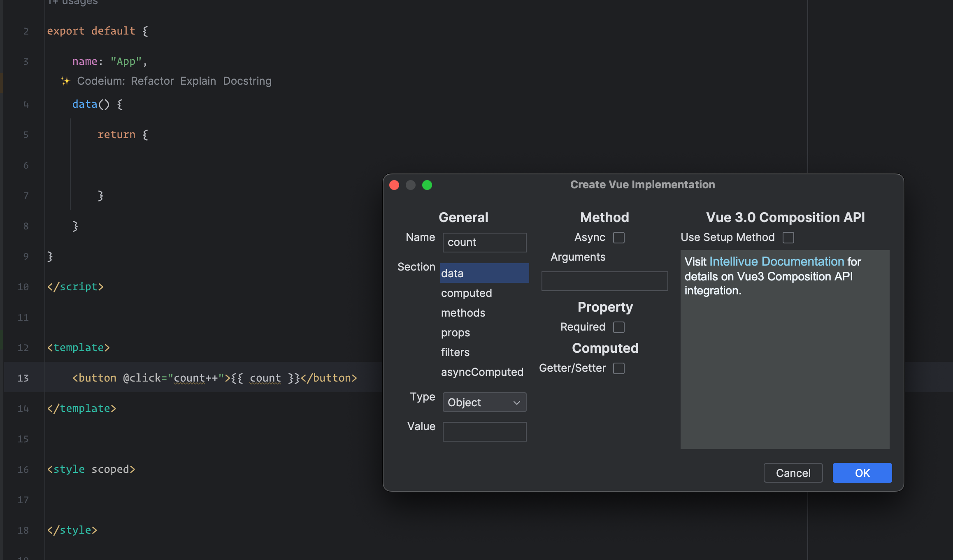
Task: Click name: "App" property line
Action: click(109, 61)
